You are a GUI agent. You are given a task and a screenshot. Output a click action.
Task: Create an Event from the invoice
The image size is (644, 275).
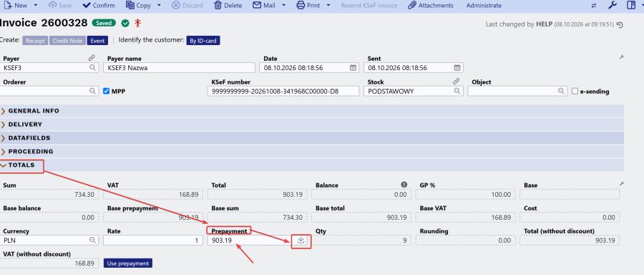pos(98,41)
